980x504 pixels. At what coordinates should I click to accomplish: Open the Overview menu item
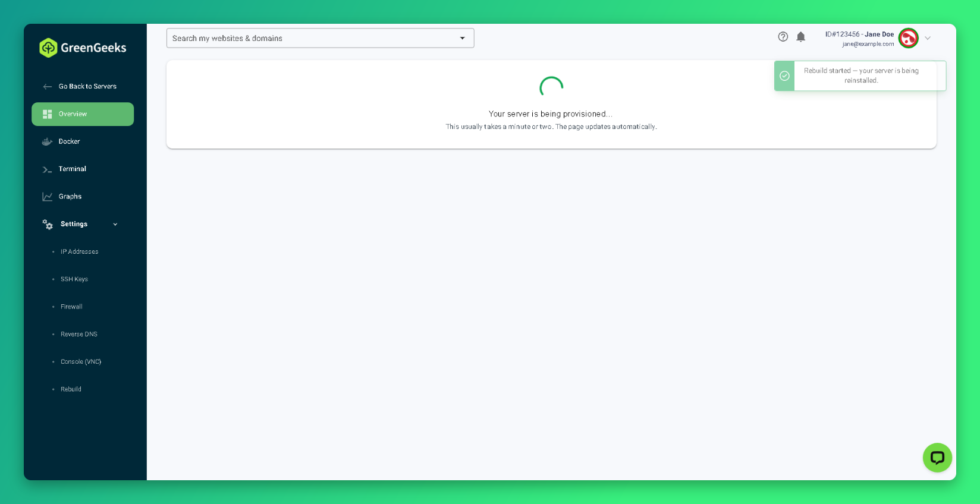(83, 114)
